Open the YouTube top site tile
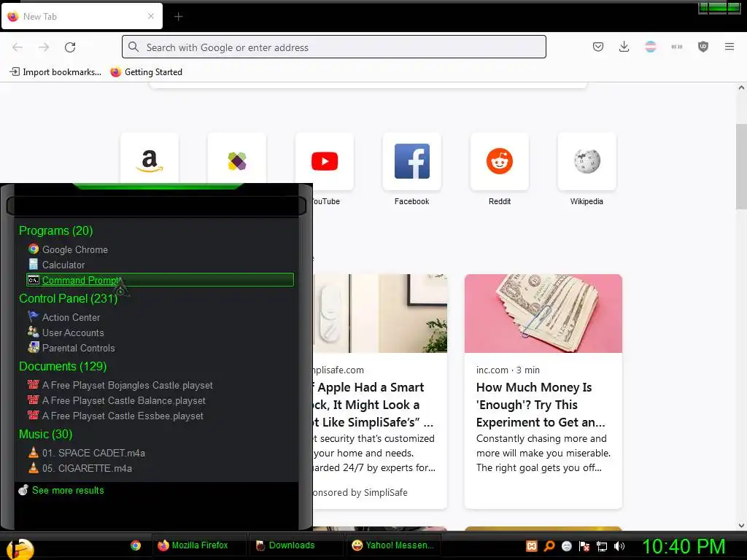This screenshot has width=747, height=560. click(x=325, y=161)
